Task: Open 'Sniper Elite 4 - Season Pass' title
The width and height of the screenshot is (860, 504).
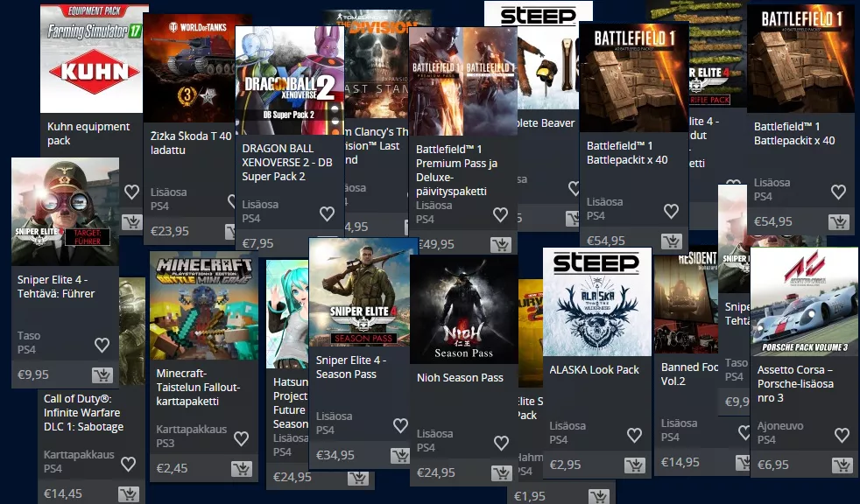Action: pyautogui.click(x=351, y=367)
